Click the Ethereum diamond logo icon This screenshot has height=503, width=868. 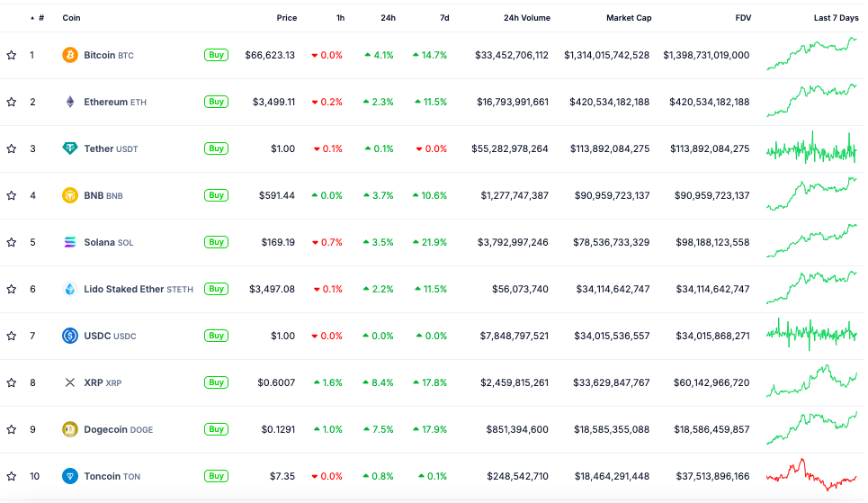point(69,102)
